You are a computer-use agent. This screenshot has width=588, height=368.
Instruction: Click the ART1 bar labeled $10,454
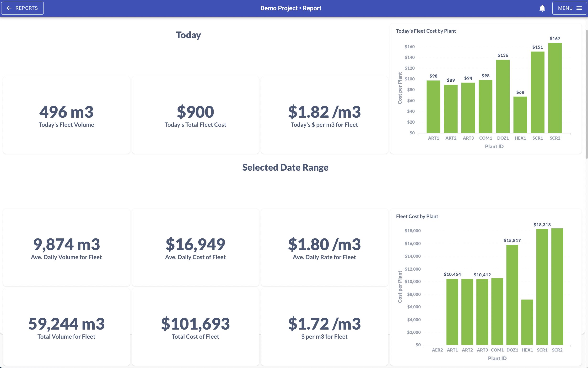coord(452,312)
